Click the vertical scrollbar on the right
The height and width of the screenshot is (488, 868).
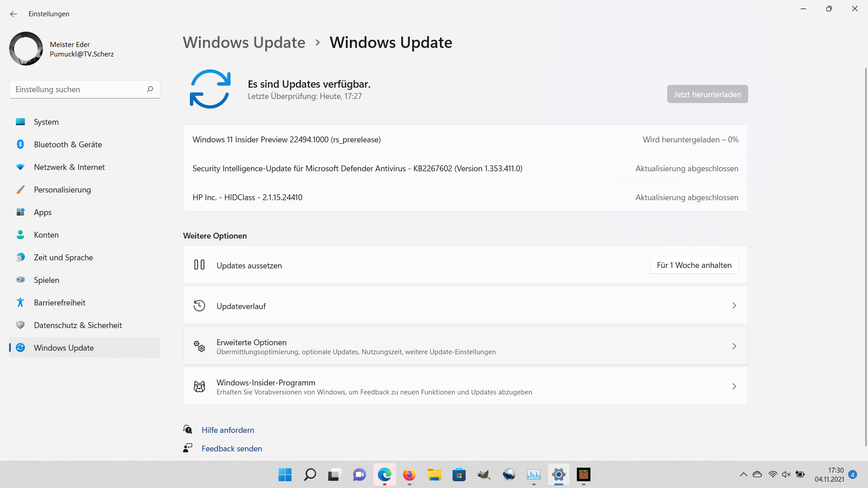click(865, 253)
